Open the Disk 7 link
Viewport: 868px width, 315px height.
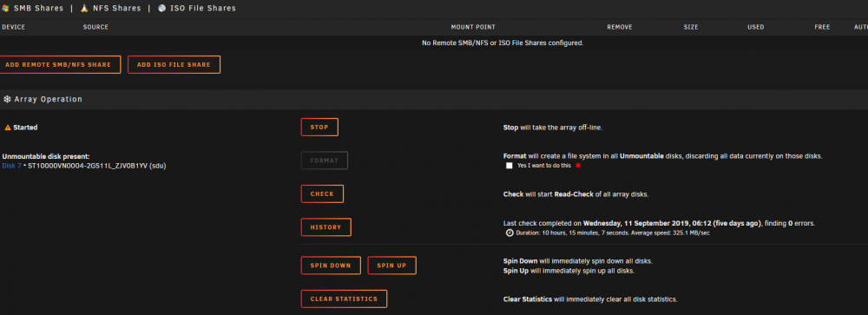(x=11, y=166)
